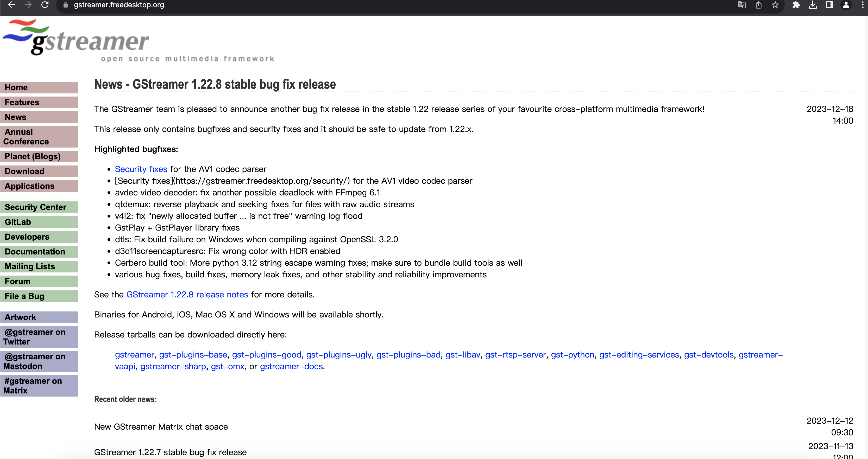Click the 2023-12-18 date text
Viewport: 868px width, 459px height.
tap(830, 109)
